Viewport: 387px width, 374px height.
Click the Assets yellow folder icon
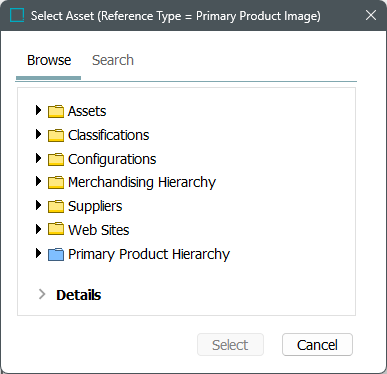(x=56, y=111)
